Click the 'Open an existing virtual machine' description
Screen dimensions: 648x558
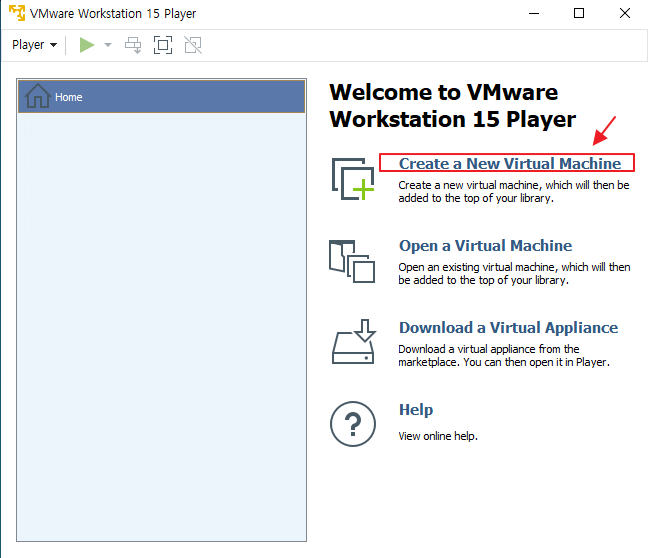(x=514, y=274)
